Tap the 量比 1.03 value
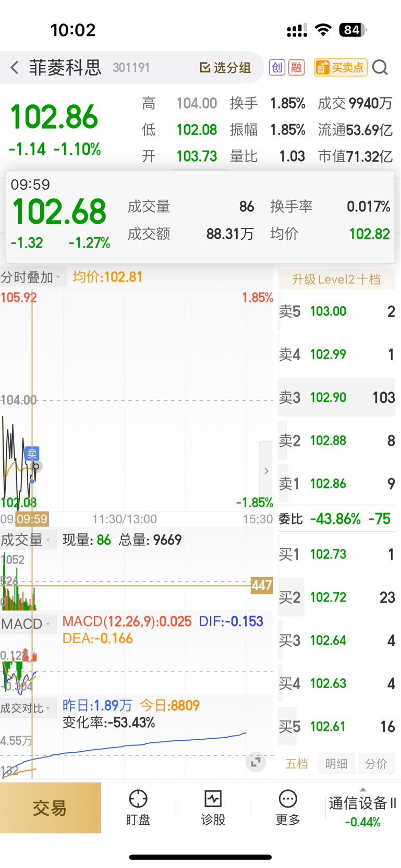Viewport: 401px width, 868px height. coord(268,156)
